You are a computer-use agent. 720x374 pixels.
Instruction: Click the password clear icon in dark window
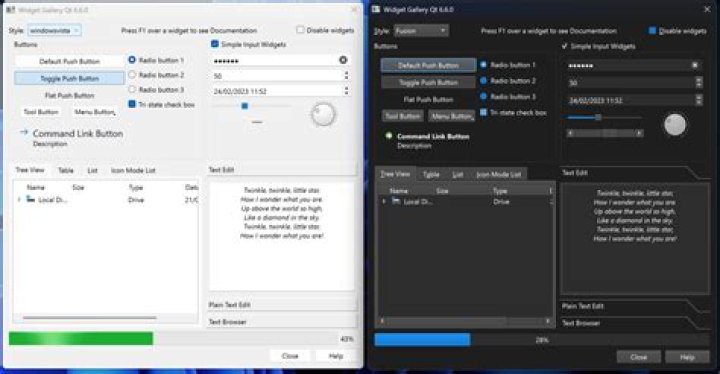(695, 66)
